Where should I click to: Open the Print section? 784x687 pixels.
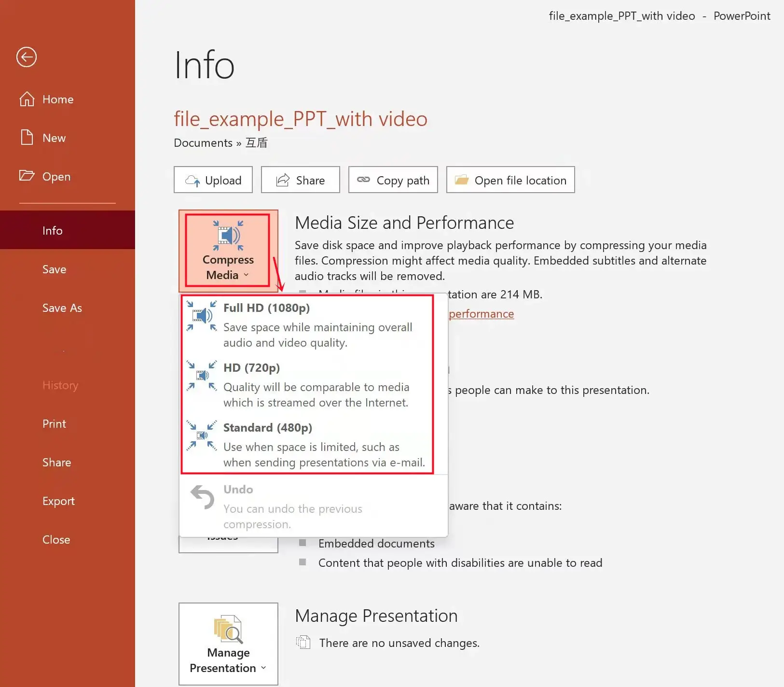(x=54, y=423)
